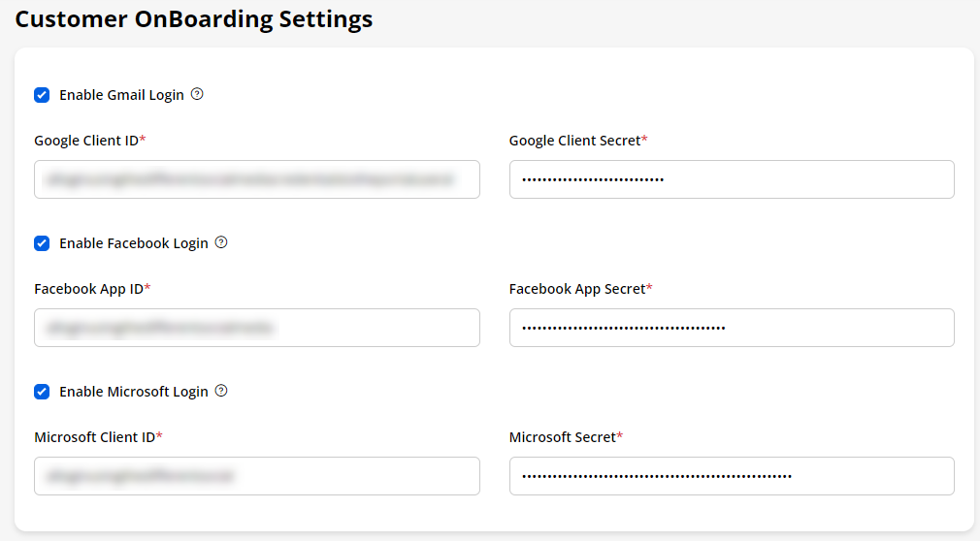Click the "Enable Microsoft Login" label text
Image resolution: width=980 pixels, height=541 pixels.
pyautogui.click(x=134, y=392)
